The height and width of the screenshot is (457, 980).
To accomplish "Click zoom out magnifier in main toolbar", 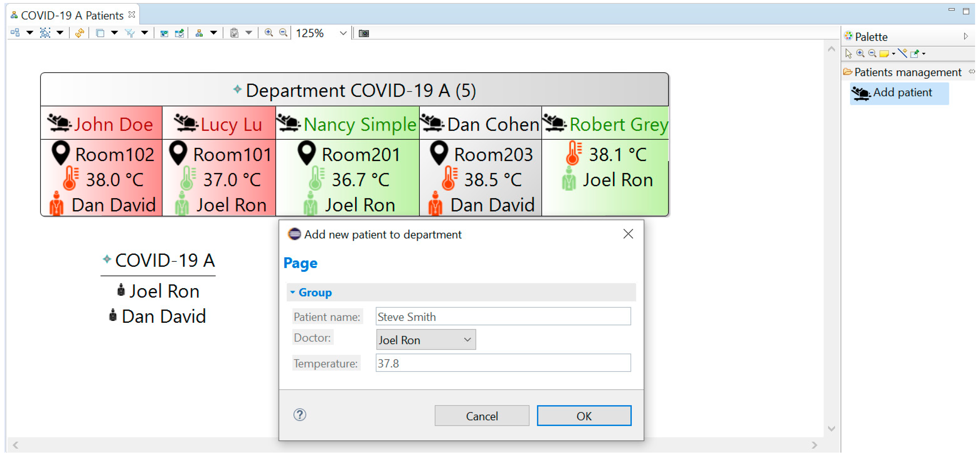I will click(x=283, y=33).
